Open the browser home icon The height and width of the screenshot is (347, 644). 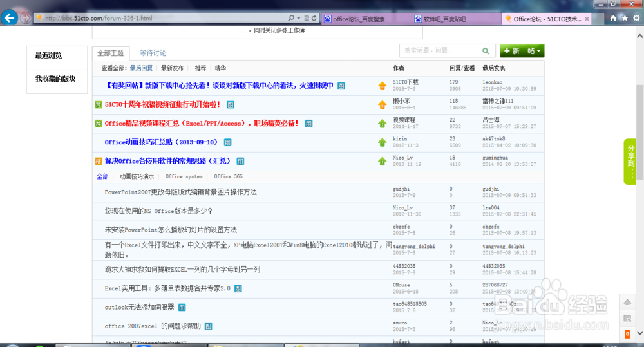click(x=613, y=18)
